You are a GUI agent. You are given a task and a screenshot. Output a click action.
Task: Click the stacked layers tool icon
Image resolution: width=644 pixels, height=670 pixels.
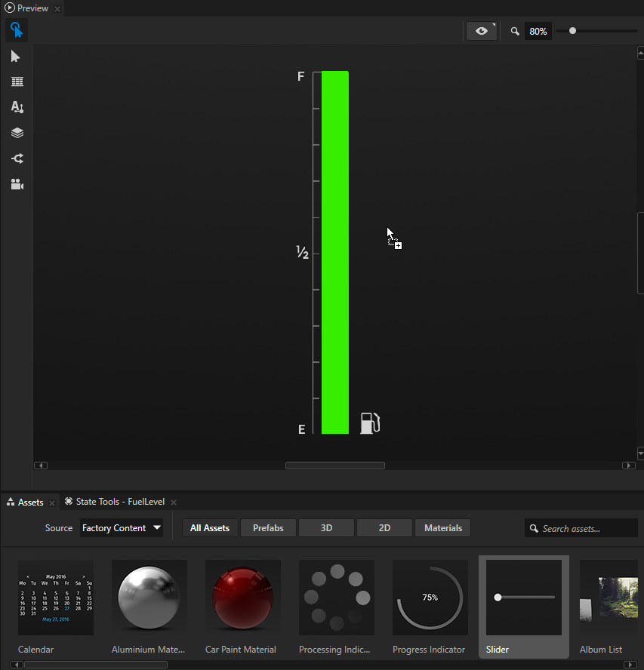[x=17, y=133]
